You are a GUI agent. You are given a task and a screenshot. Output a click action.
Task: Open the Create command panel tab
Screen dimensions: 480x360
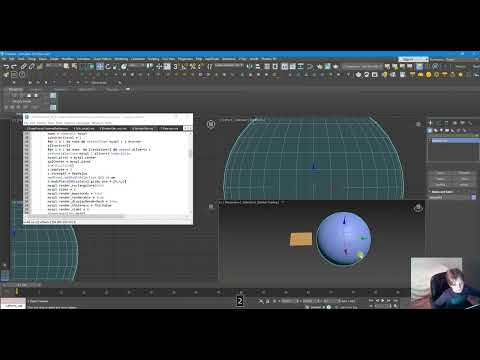pos(430,123)
